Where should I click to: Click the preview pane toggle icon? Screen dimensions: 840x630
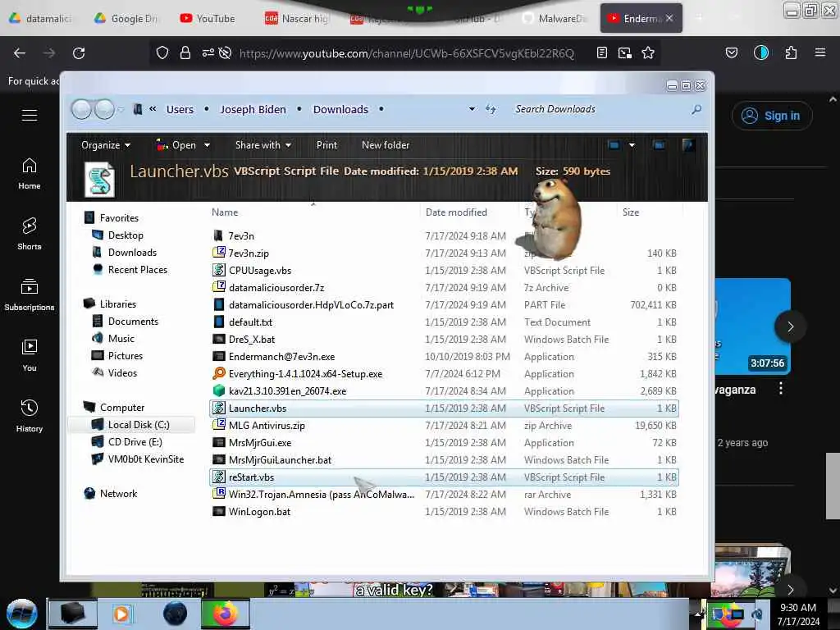[x=659, y=145]
